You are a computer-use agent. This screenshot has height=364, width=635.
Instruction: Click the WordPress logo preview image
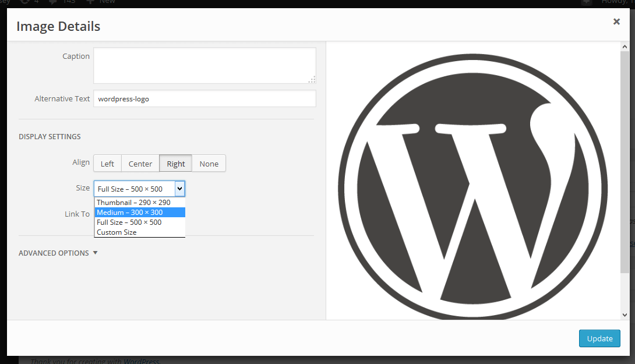pyautogui.click(x=472, y=186)
